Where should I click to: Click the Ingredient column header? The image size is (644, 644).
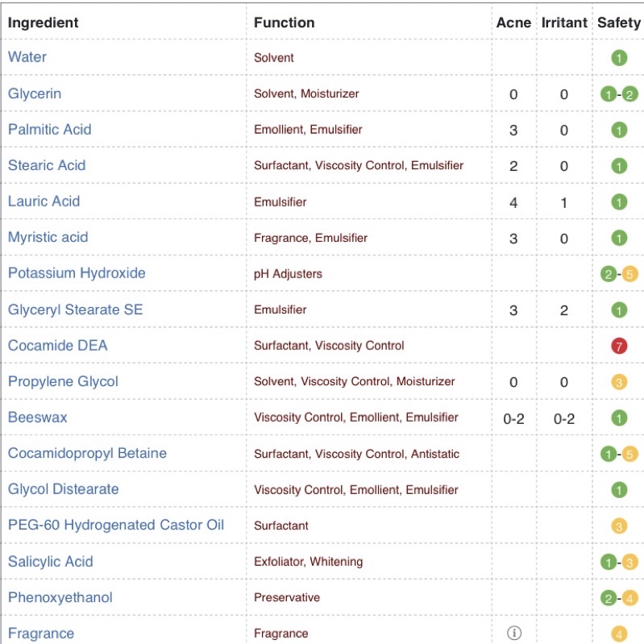pos(44,23)
